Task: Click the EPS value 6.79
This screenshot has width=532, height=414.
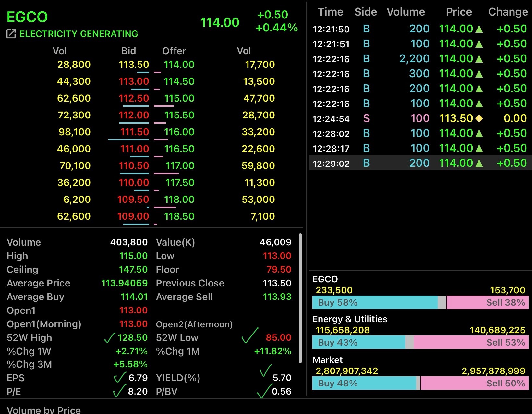Action: [x=138, y=378]
